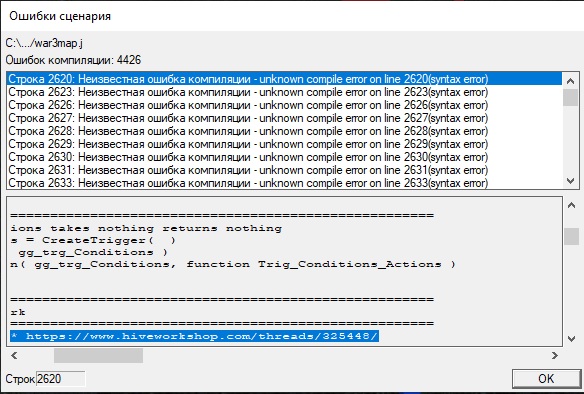Select the error row for line 2630
The width and height of the screenshot is (584, 394).
point(284,157)
